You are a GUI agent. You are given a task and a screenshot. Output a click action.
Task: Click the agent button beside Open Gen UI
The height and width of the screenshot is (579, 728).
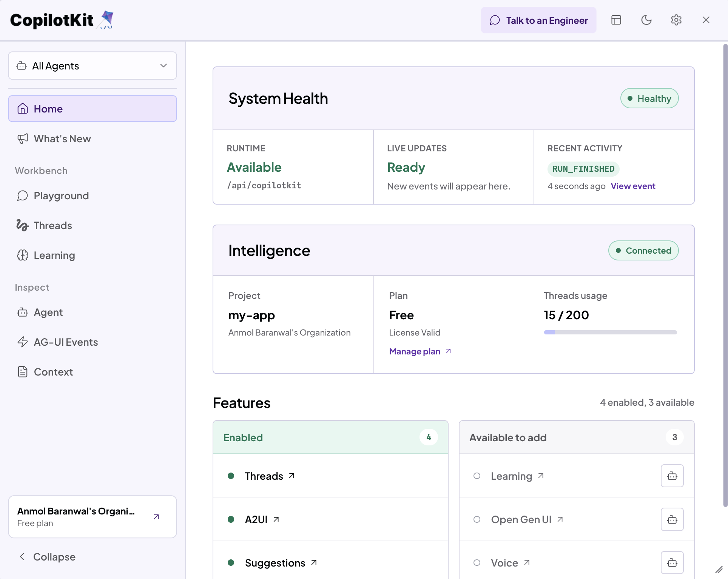click(672, 519)
